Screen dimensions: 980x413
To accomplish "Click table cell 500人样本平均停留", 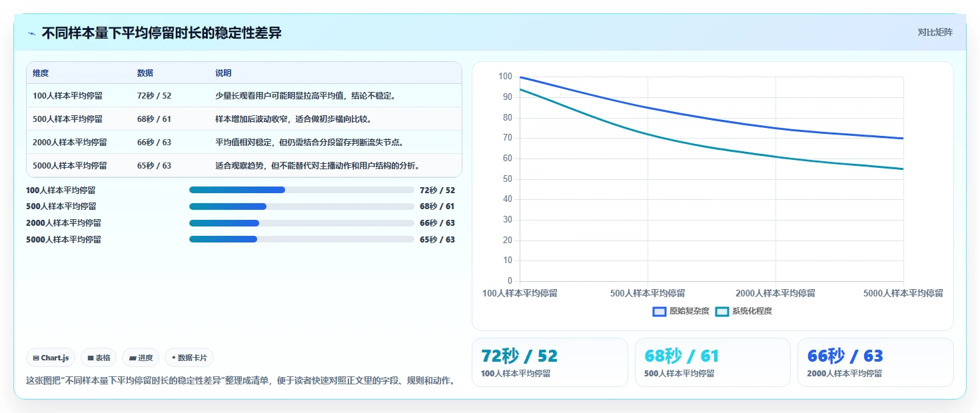I will pos(67,119).
